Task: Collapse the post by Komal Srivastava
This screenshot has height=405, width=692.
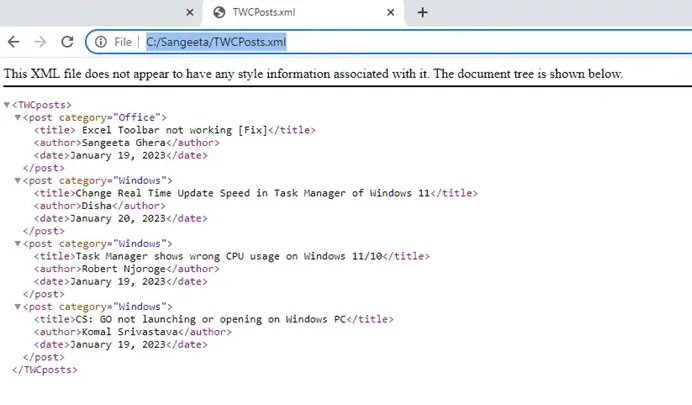Action: [x=17, y=307]
